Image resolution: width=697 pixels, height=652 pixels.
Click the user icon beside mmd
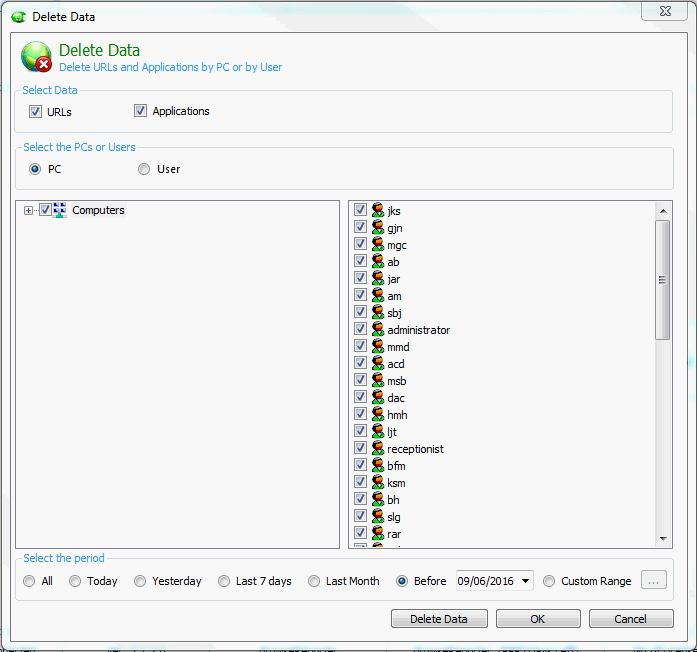pyautogui.click(x=377, y=346)
